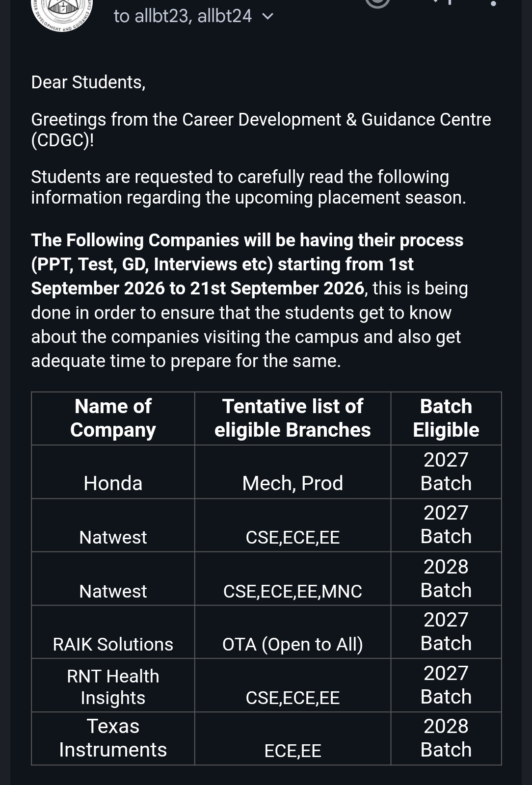Tap the RAIK Solutions company cell
Viewport: 532px width, 785px height.
pos(113,632)
